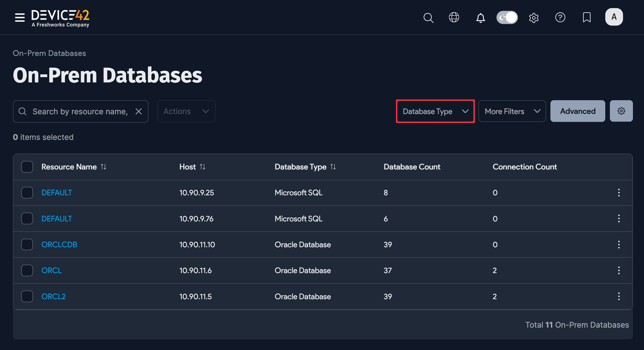Open the notifications bell

click(480, 18)
